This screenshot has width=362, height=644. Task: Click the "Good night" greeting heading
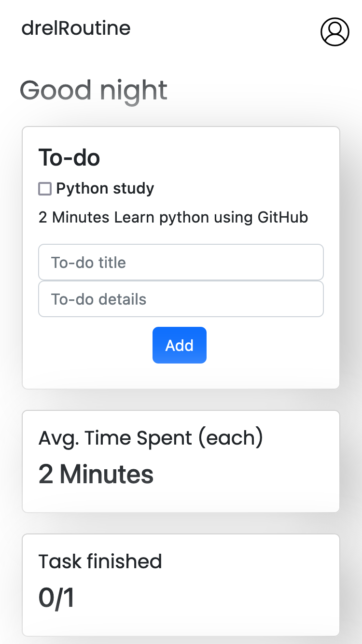pos(94,90)
